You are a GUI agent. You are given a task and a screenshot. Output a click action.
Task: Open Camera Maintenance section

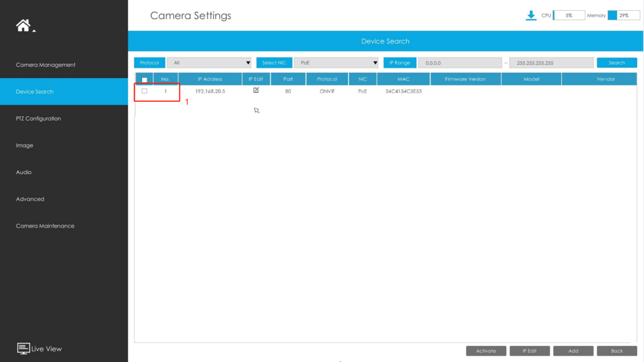pos(45,226)
